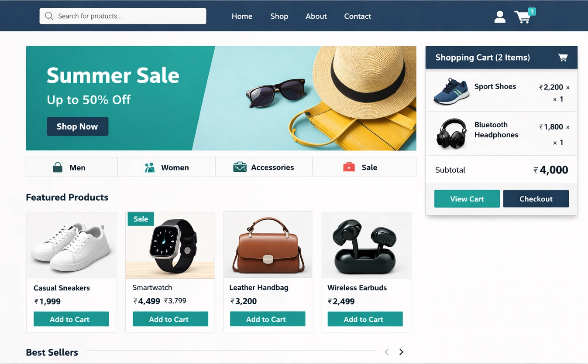Remove Bluetooth Headphones using its × icon
Screen dimensions: 588x364
point(567,127)
